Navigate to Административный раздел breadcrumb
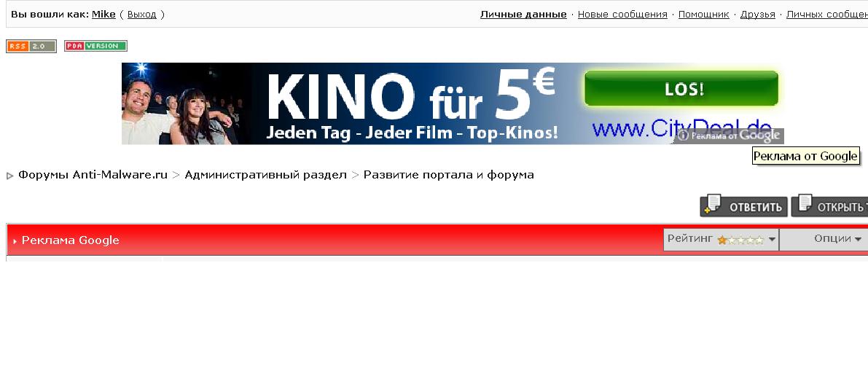 pyautogui.click(x=265, y=175)
